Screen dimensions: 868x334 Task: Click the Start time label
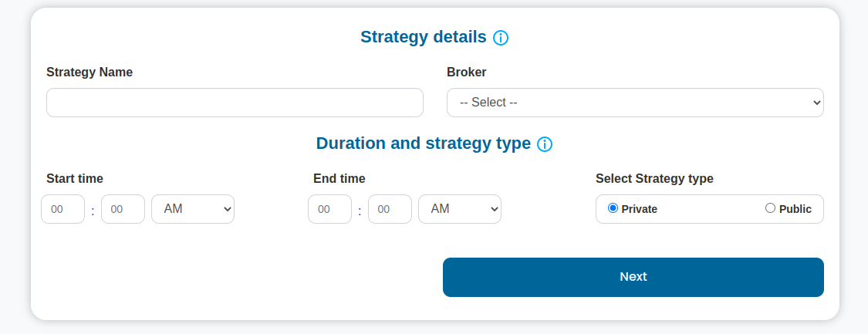pyautogui.click(x=75, y=179)
